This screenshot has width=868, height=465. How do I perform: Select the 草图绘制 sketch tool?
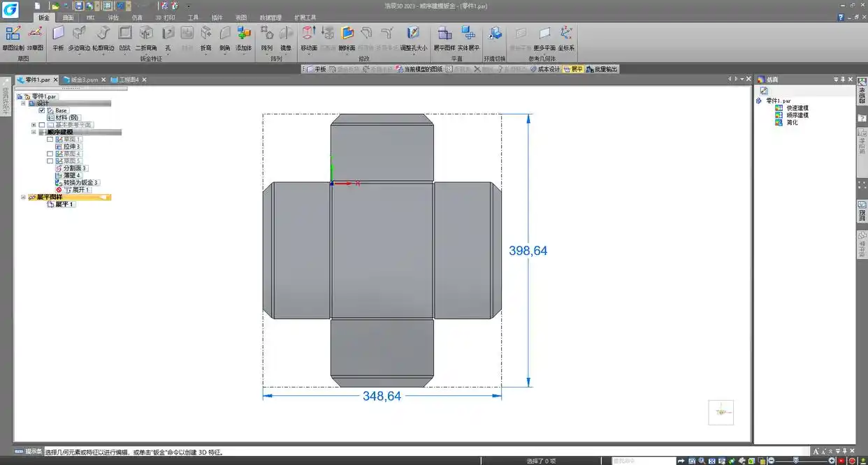click(x=13, y=38)
